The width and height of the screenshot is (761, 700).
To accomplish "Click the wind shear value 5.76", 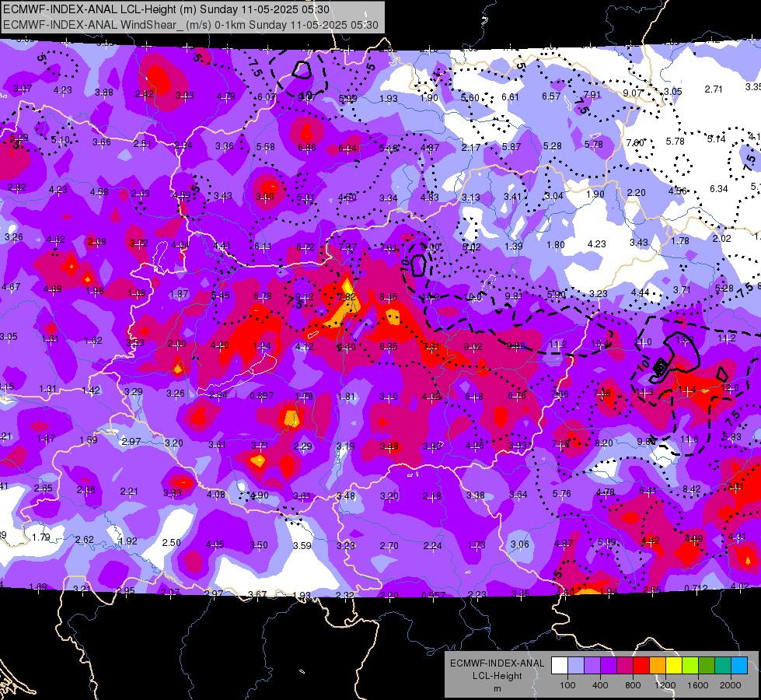I will [561, 494].
